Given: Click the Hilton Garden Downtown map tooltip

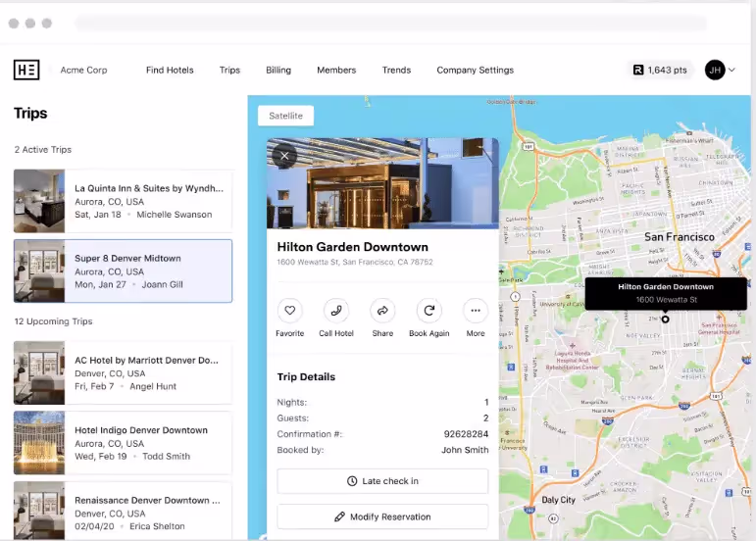Looking at the screenshot, I should click(666, 293).
